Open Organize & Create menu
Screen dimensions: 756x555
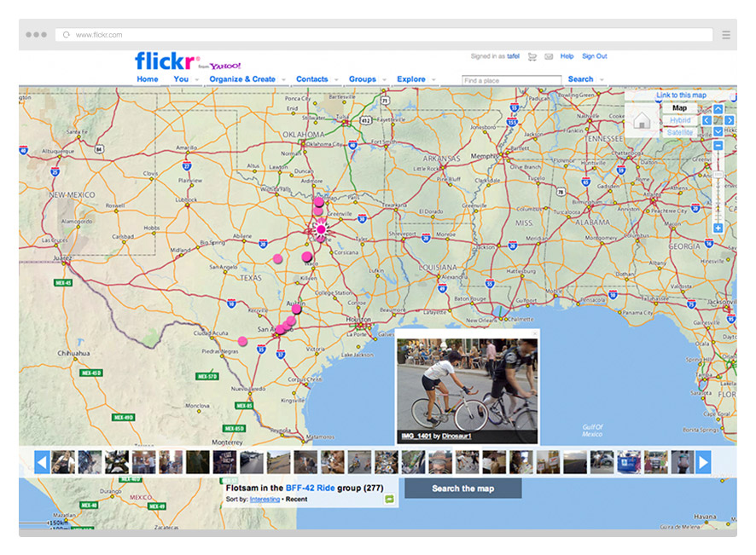(x=242, y=79)
